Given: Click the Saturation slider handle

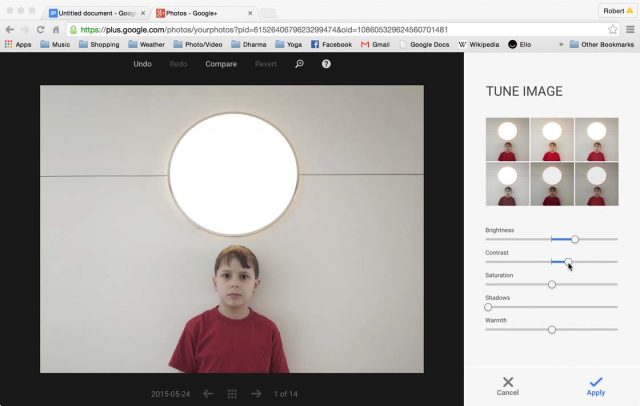Looking at the screenshot, I should point(551,284).
